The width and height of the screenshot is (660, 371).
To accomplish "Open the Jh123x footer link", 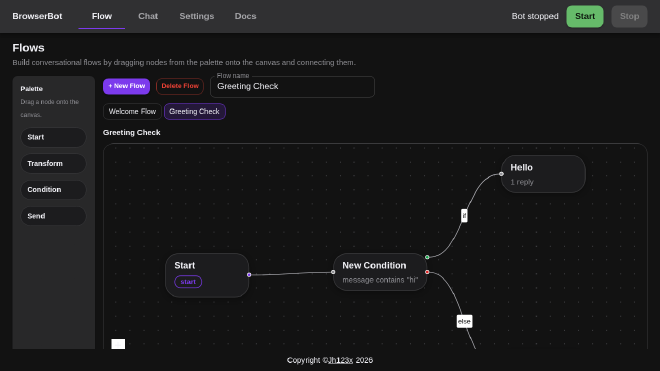I will pos(341,360).
